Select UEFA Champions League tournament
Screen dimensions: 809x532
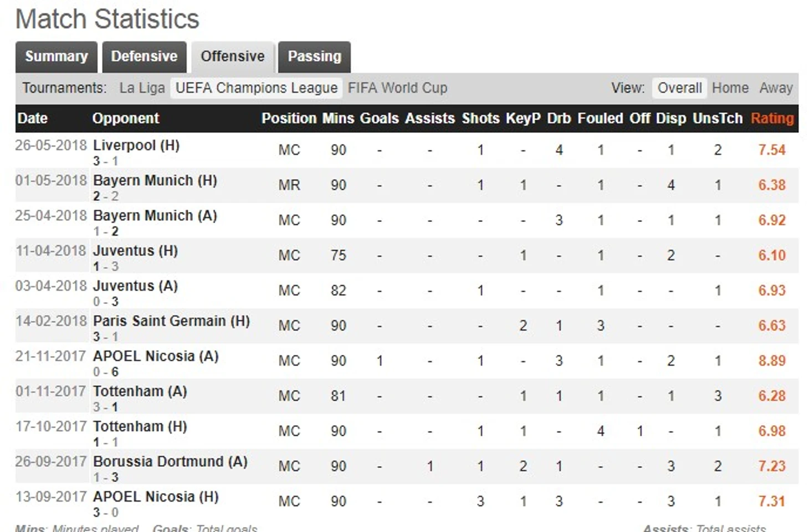point(256,88)
